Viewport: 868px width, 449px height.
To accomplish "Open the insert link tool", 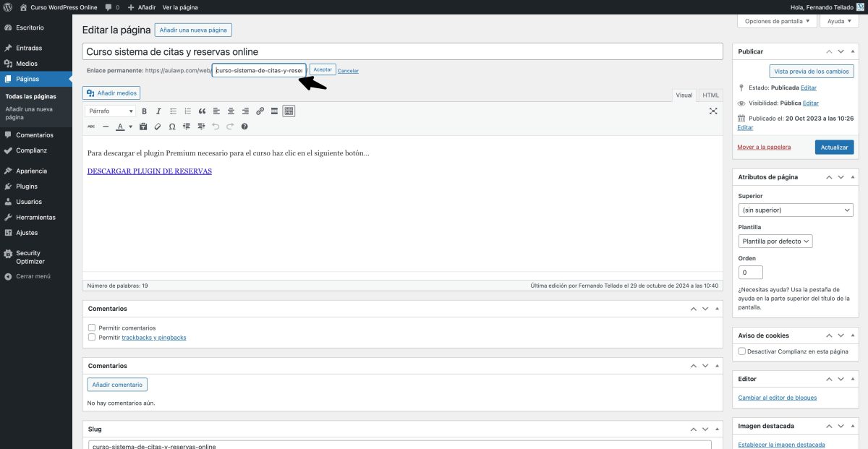I will pyautogui.click(x=260, y=111).
